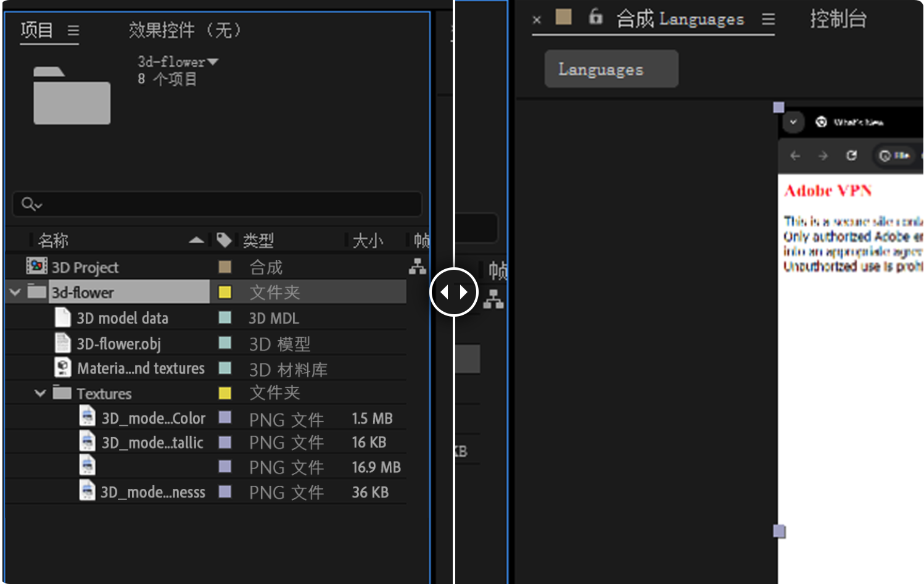Collapse the 3d-flower folder

click(15, 292)
